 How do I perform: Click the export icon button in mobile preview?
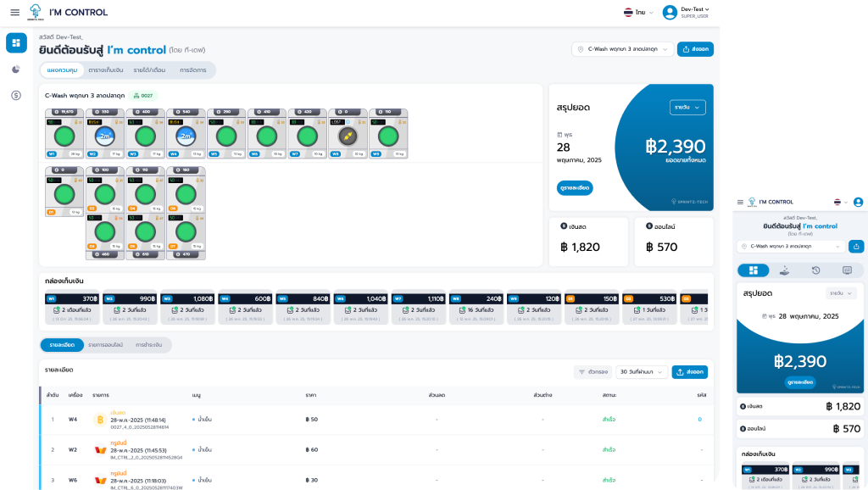pyautogui.click(x=856, y=247)
